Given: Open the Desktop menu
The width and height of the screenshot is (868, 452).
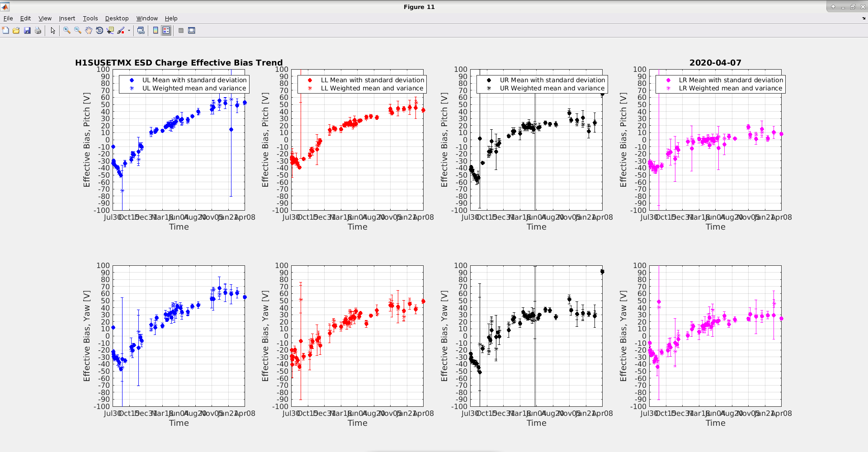Looking at the screenshot, I should pyautogui.click(x=117, y=18).
